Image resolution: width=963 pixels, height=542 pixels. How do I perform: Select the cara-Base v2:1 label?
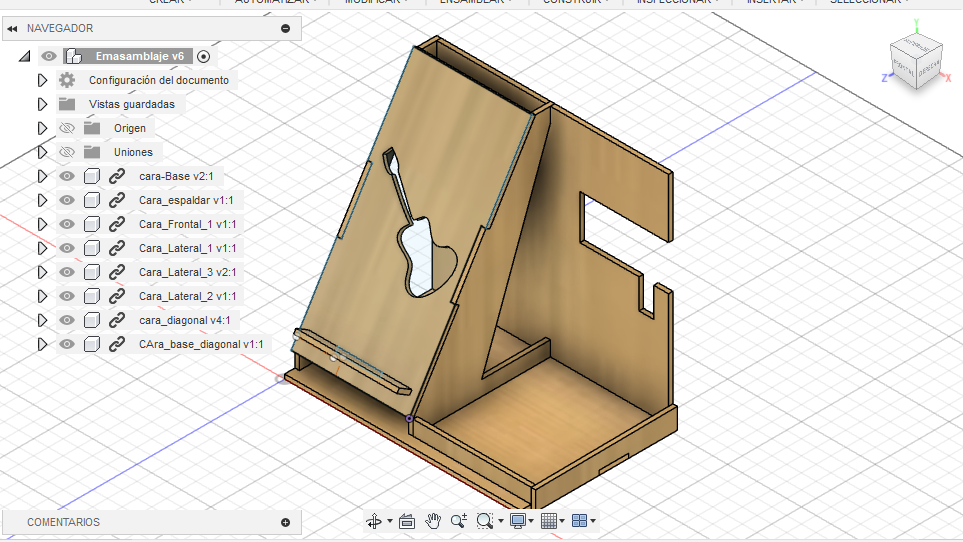tap(176, 176)
